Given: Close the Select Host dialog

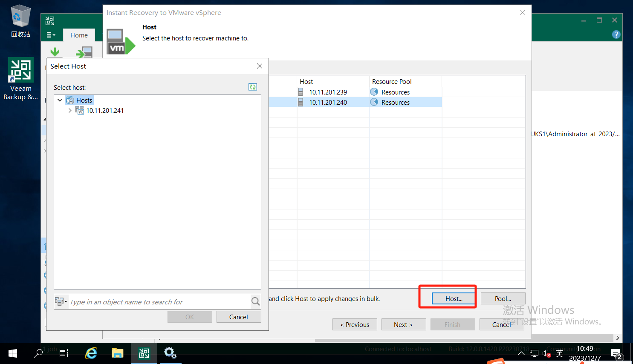Looking at the screenshot, I should click(x=260, y=66).
